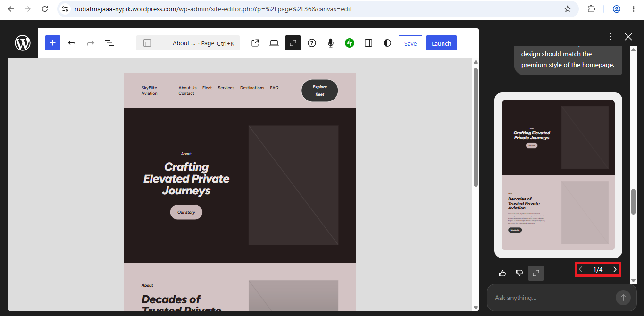The height and width of the screenshot is (316, 644).
Task: Undo the last editor change
Action: (x=72, y=43)
